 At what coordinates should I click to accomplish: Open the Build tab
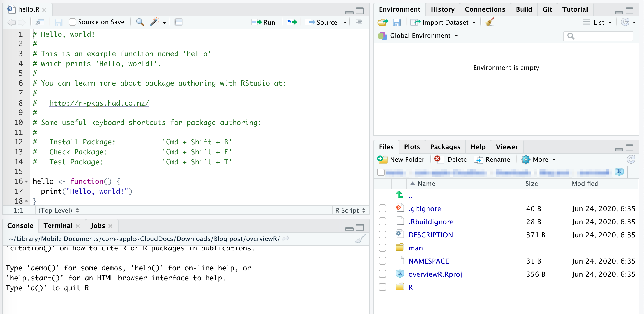[x=524, y=9]
